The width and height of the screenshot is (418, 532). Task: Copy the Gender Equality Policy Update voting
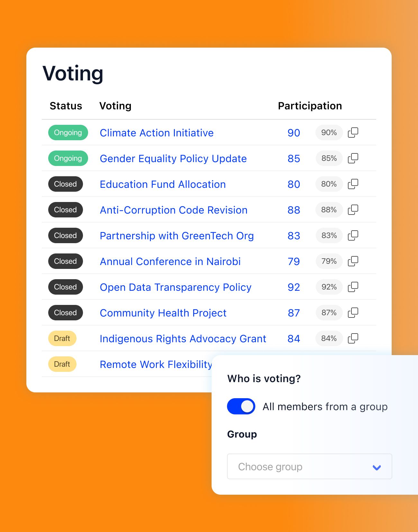tap(353, 158)
